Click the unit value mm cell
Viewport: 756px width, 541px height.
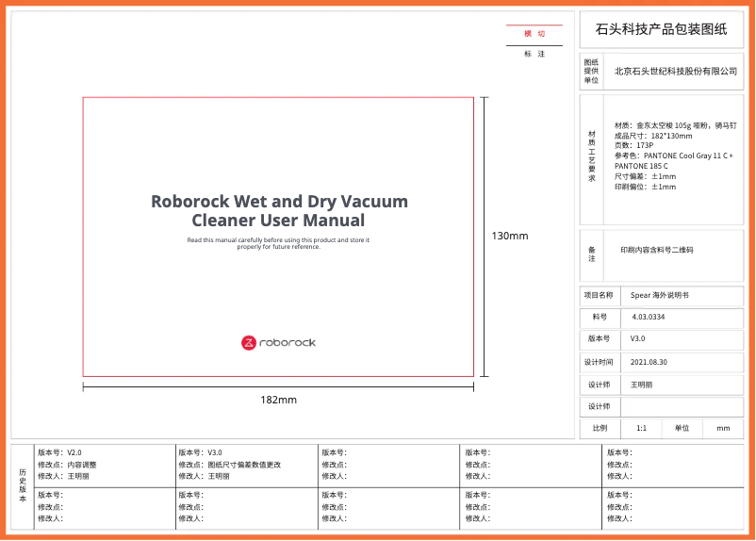click(x=723, y=428)
